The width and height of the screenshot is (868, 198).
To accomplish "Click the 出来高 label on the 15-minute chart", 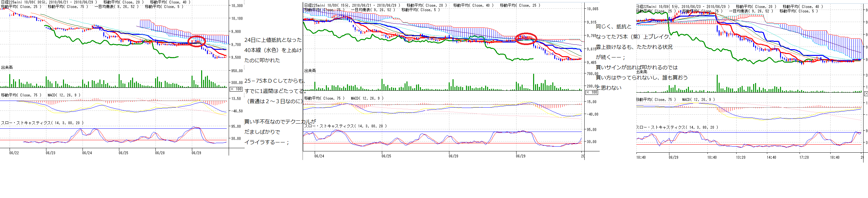I will pos(310,71).
